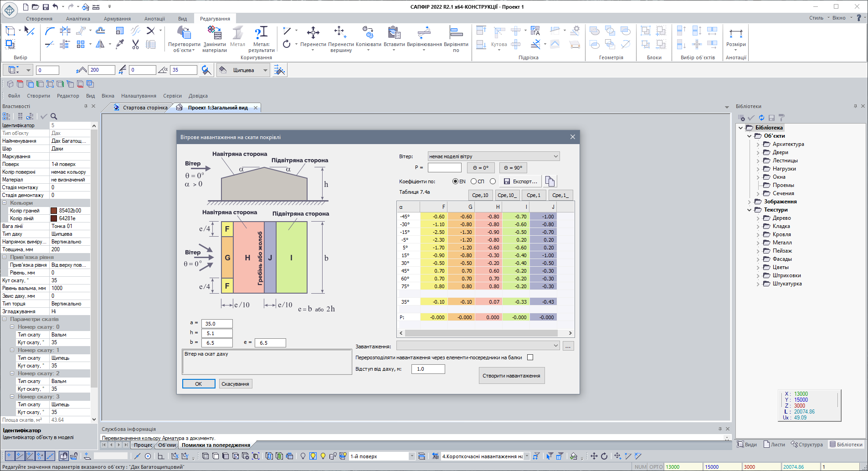The image size is (868, 471).
Task: Click the Метал: результати icon
Action: (261, 33)
